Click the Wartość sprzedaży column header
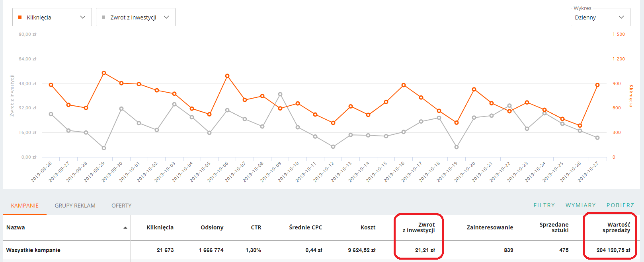 [616, 227]
